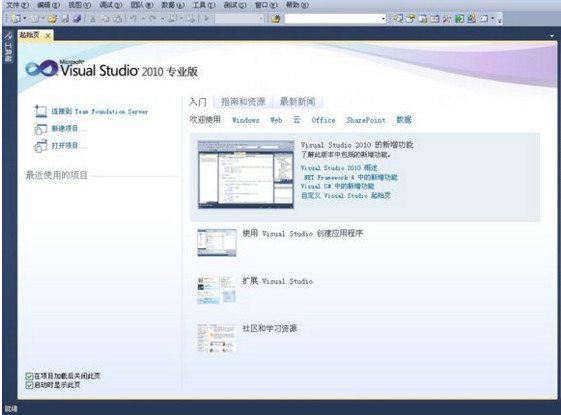Open the Redo history dropdown arrow

point(162,18)
